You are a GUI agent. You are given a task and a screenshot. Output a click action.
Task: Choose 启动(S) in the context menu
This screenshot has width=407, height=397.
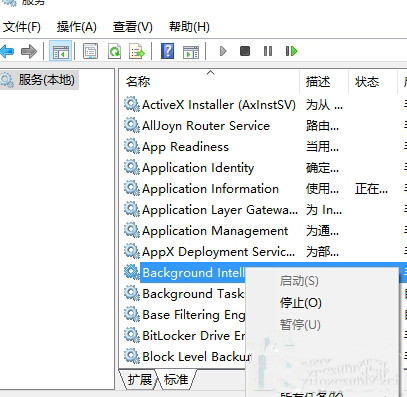(299, 281)
